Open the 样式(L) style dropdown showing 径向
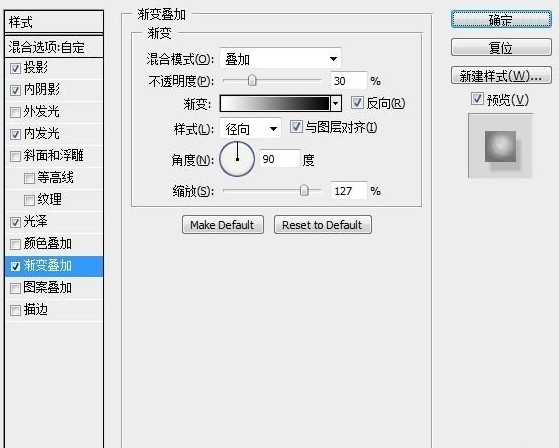Screen dimensions: 559x448 pyautogui.click(x=250, y=129)
